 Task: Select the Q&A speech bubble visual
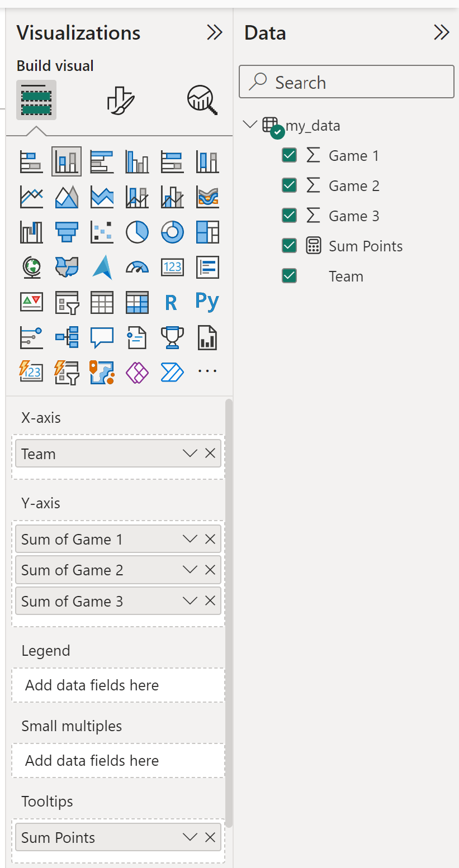tap(102, 337)
